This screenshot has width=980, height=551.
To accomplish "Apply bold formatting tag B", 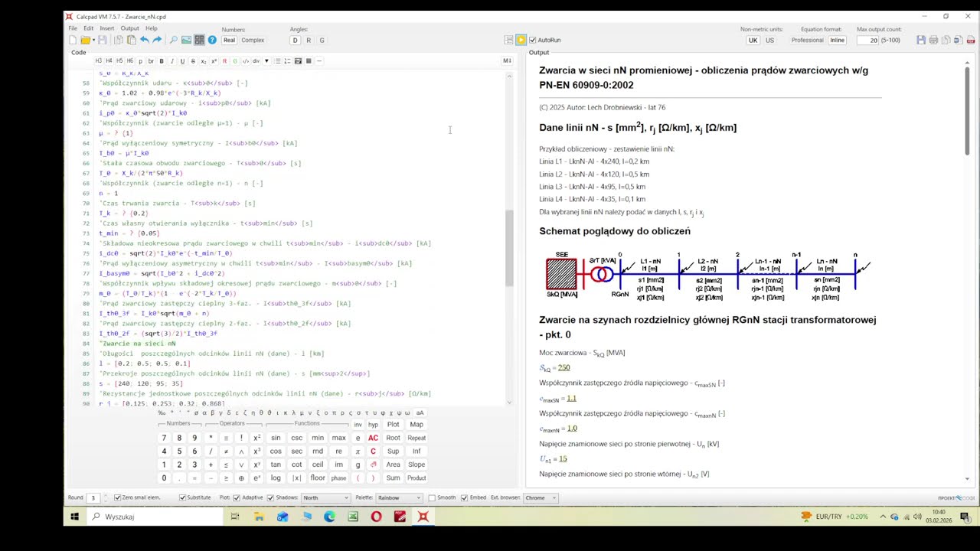I will pos(162,61).
